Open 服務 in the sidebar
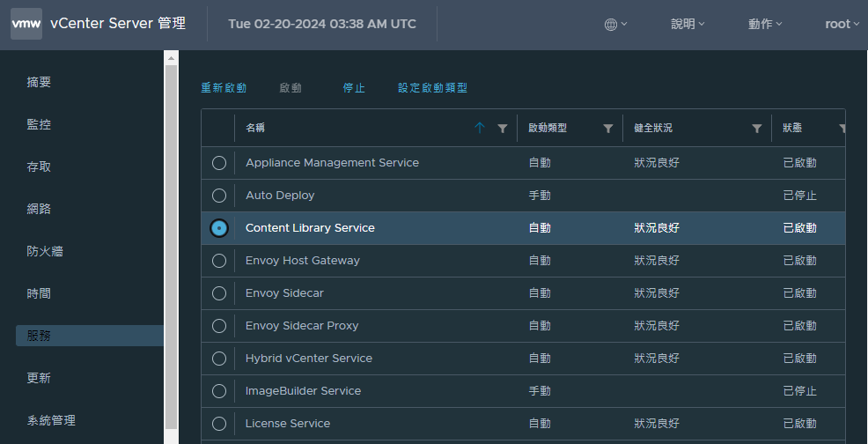The image size is (868, 444). point(90,336)
